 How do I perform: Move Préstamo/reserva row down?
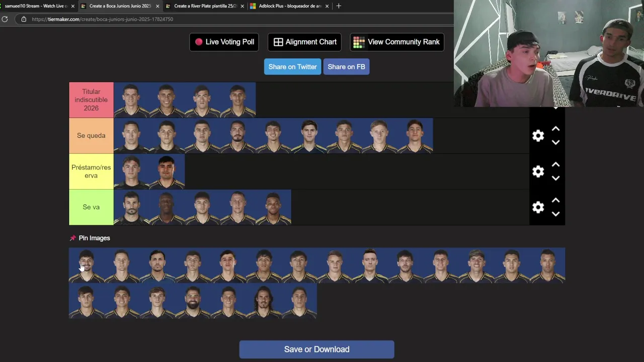point(555,178)
